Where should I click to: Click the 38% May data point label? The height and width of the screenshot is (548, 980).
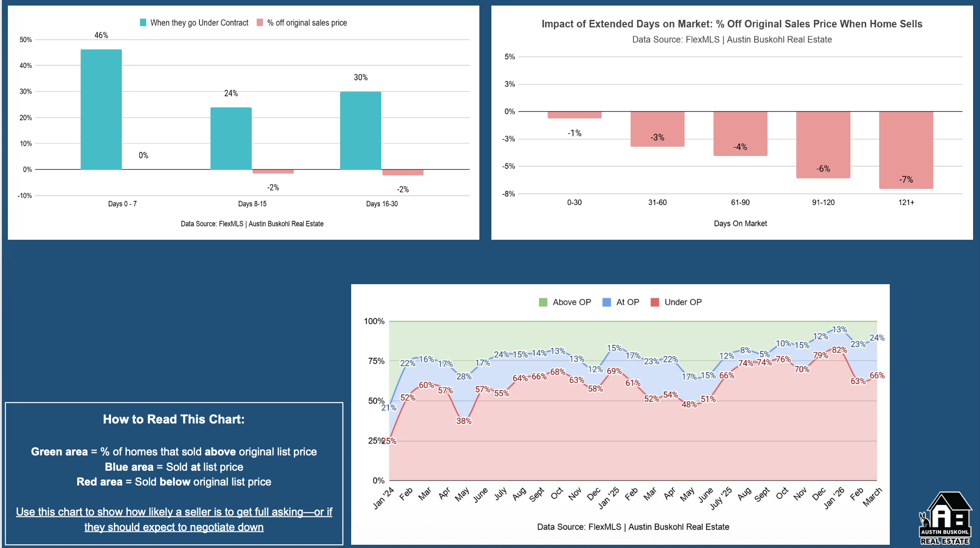(464, 421)
